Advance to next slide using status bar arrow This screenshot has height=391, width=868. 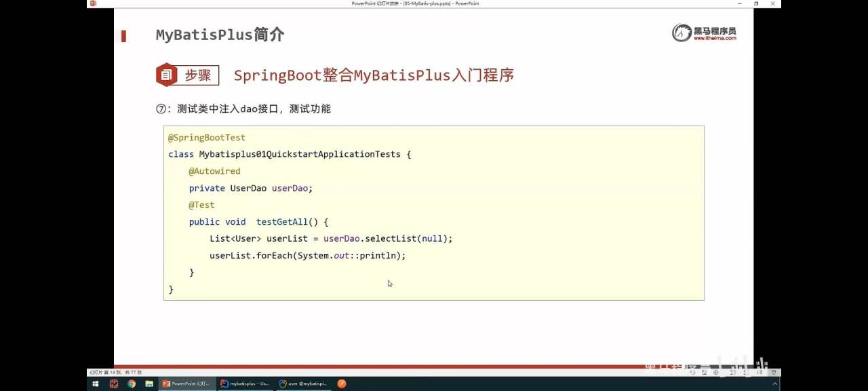tap(716, 372)
